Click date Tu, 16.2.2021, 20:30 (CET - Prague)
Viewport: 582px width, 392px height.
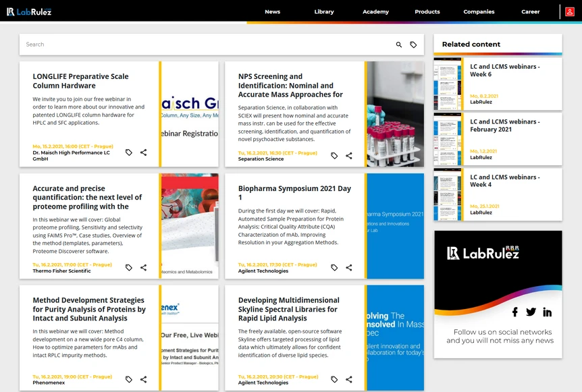coord(278,376)
